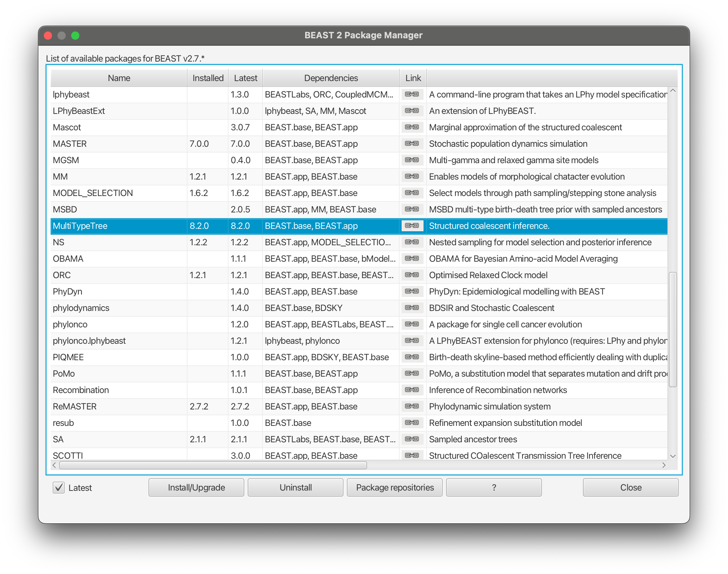Open Package repositories dialog

pyautogui.click(x=394, y=487)
